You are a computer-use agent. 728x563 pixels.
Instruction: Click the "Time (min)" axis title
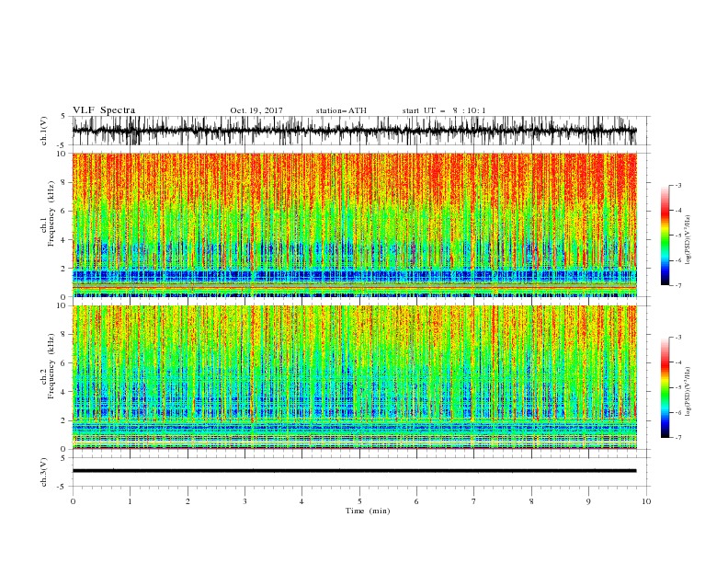tap(368, 511)
